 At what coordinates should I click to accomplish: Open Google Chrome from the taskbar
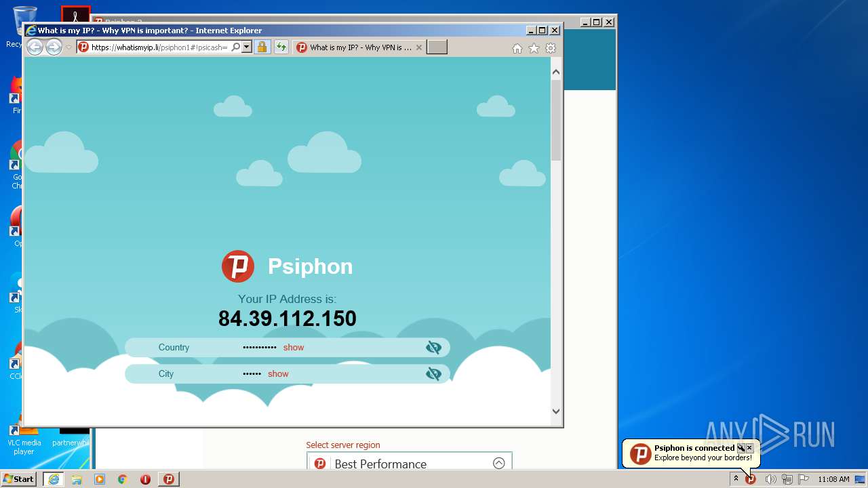123,479
